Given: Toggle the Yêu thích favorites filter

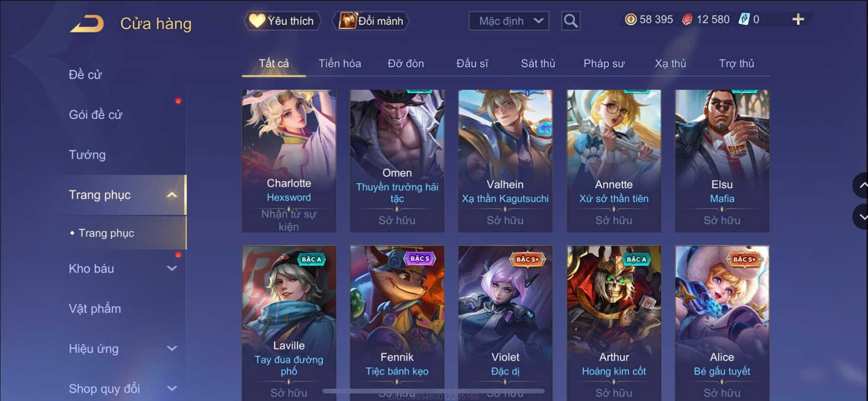Looking at the screenshot, I should click(282, 21).
